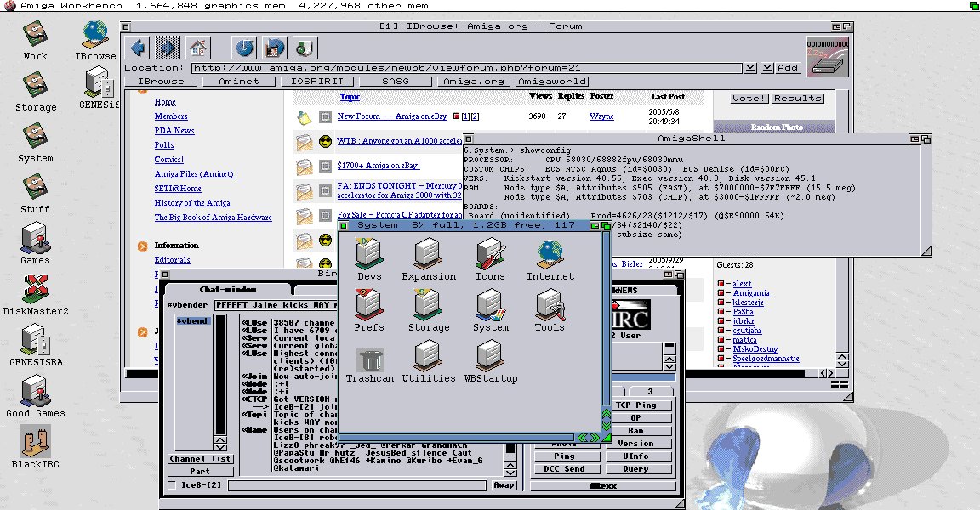The height and width of the screenshot is (510, 980).
Task: Launch BlackIRC from the desktop
Action: [36, 448]
